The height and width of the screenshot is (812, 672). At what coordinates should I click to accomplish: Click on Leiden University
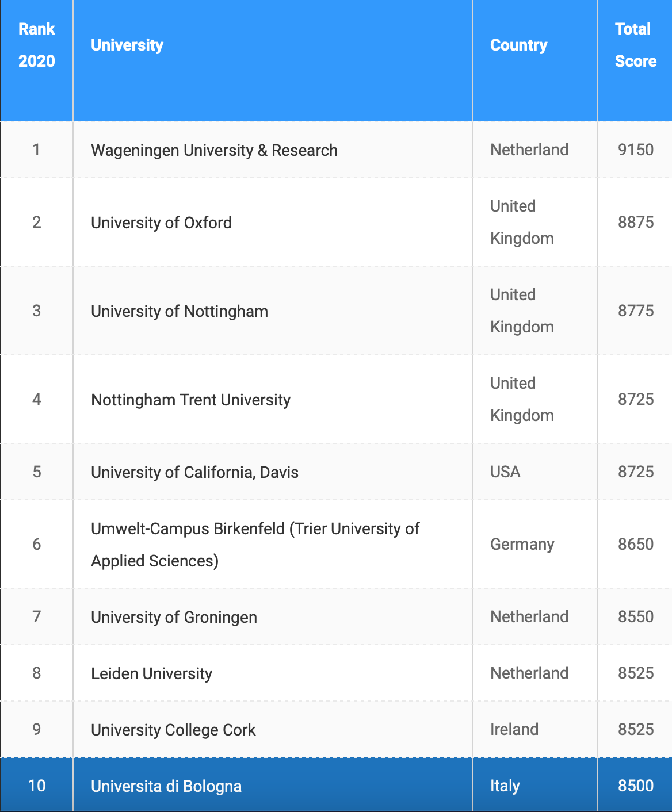pos(151,673)
